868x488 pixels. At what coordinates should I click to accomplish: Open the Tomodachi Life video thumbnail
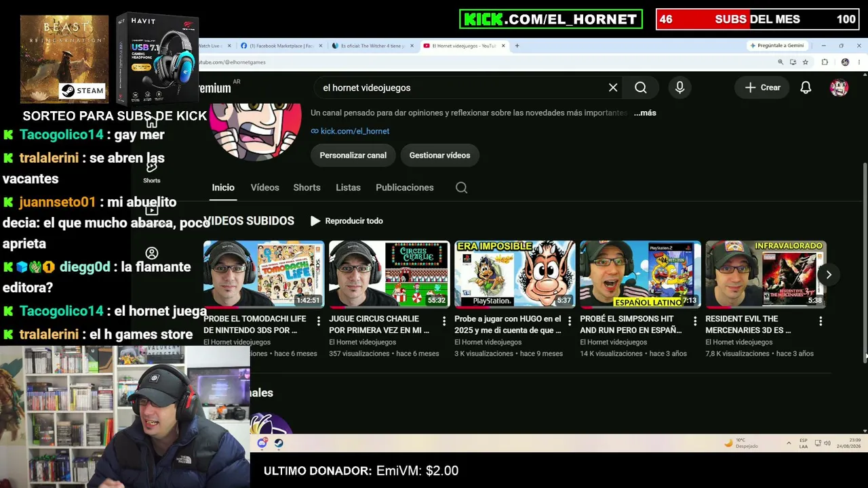pyautogui.click(x=264, y=274)
